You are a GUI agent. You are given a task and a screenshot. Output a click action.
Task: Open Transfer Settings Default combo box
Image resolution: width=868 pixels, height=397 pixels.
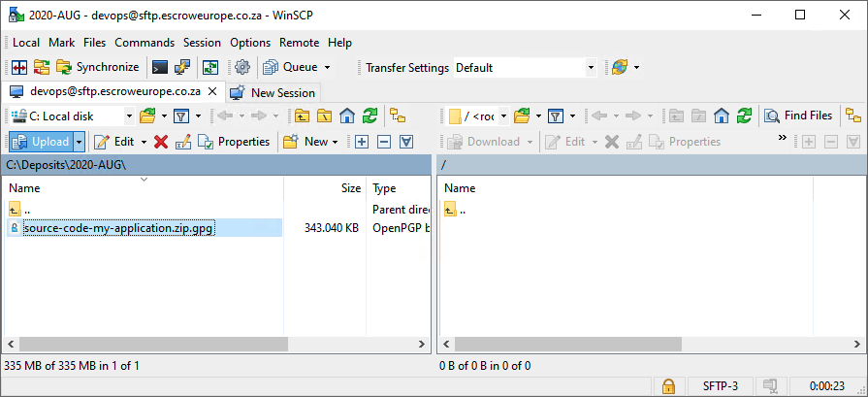(525, 68)
